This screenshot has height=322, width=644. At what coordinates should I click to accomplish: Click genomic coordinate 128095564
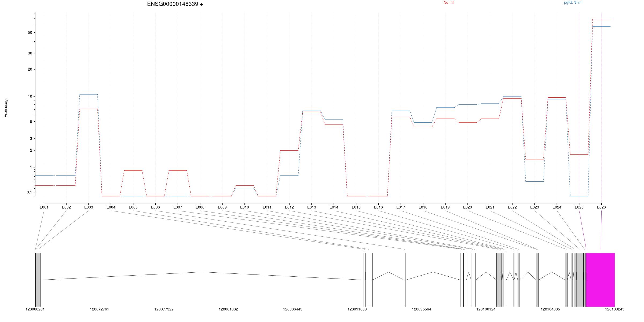pyautogui.click(x=422, y=309)
